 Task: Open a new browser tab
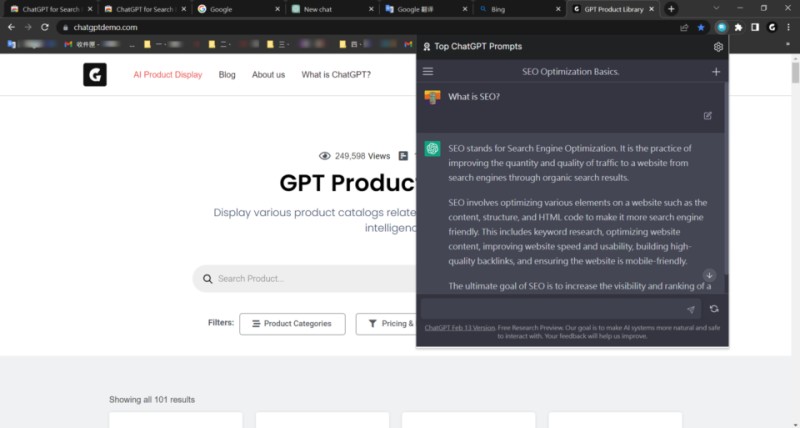point(671,9)
